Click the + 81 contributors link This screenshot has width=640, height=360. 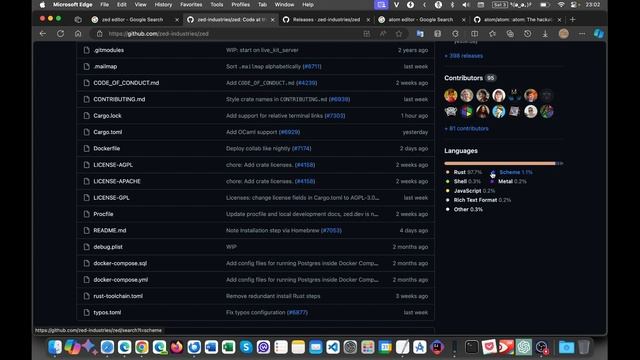click(x=466, y=128)
